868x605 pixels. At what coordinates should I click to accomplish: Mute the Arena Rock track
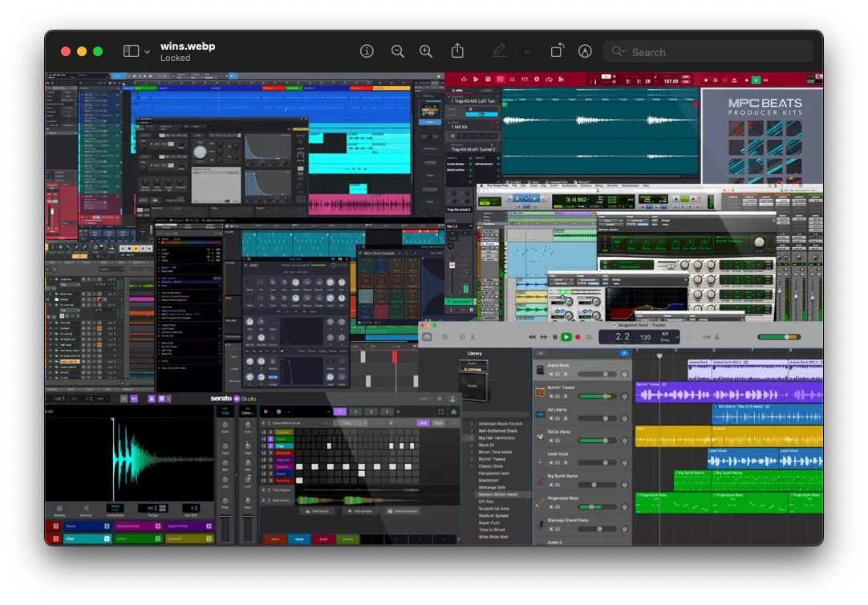tap(551, 375)
